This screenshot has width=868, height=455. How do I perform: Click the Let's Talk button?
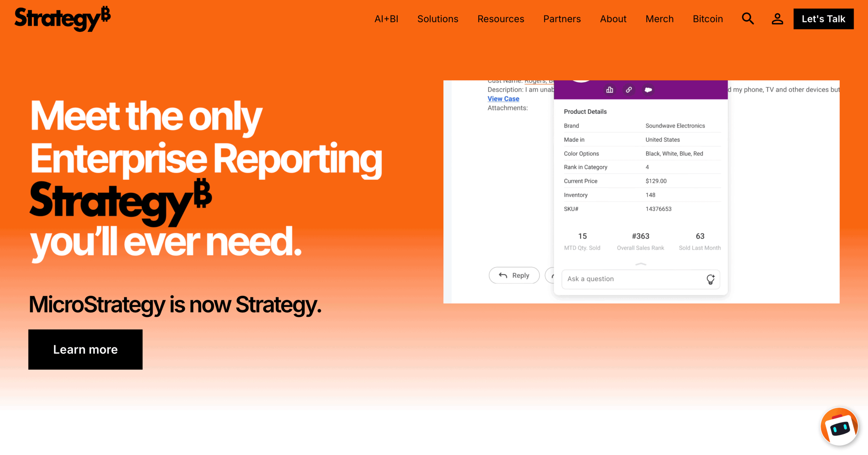[x=823, y=19]
